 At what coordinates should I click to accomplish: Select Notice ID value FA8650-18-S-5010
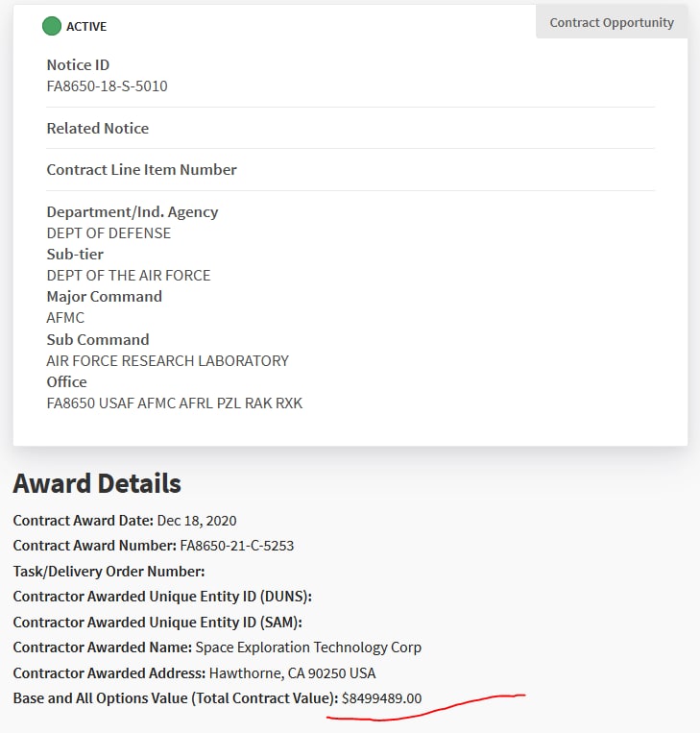107,86
